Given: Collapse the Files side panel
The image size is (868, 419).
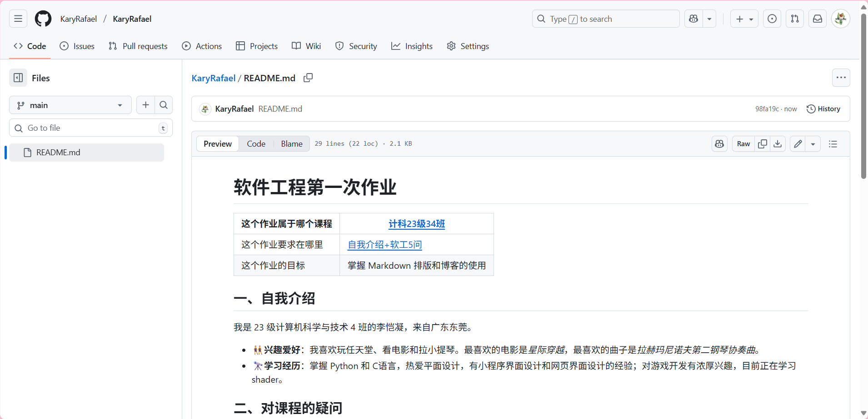Looking at the screenshot, I should pyautogui.click(x=18, y=78).
